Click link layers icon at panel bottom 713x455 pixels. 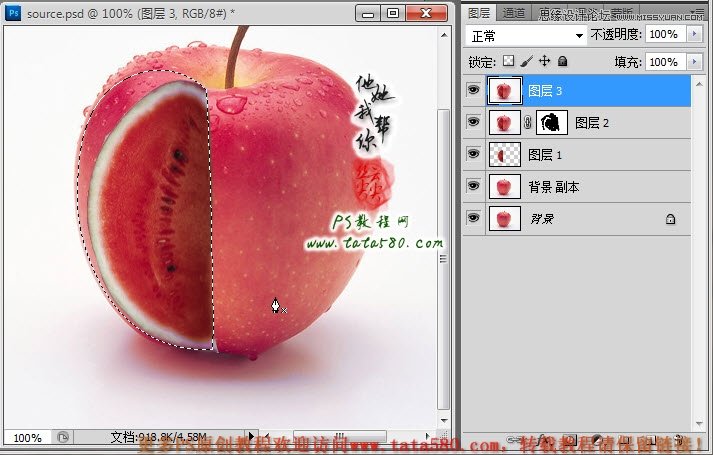pos(515,440)
